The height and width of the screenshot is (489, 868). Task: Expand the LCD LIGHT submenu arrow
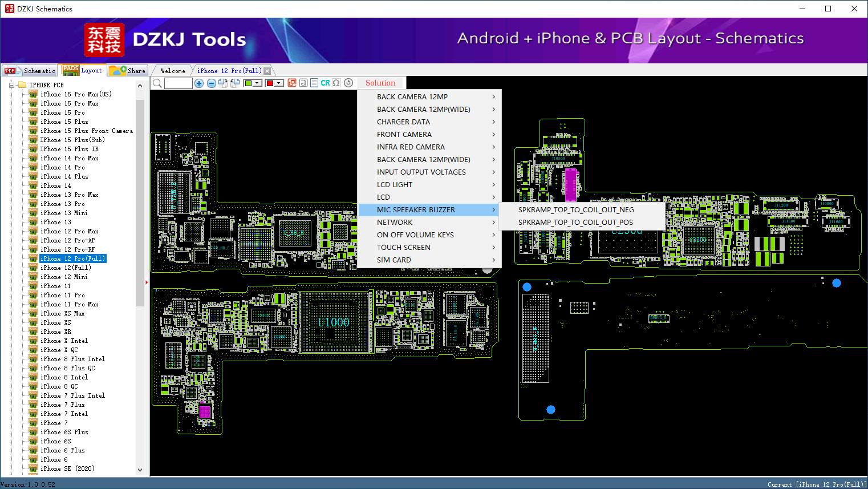[493, 185]
